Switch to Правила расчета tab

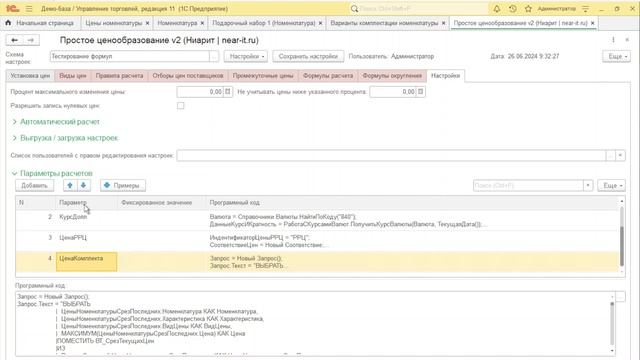119,76
